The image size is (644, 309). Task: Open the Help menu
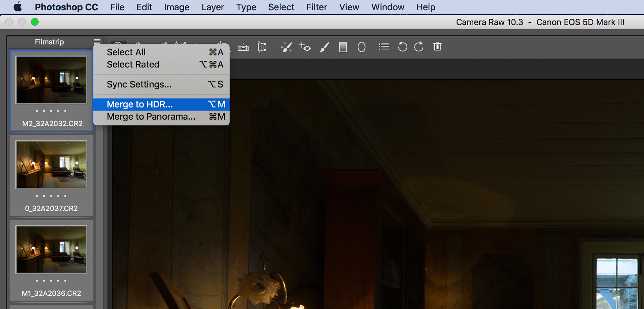tap(426, 7)
